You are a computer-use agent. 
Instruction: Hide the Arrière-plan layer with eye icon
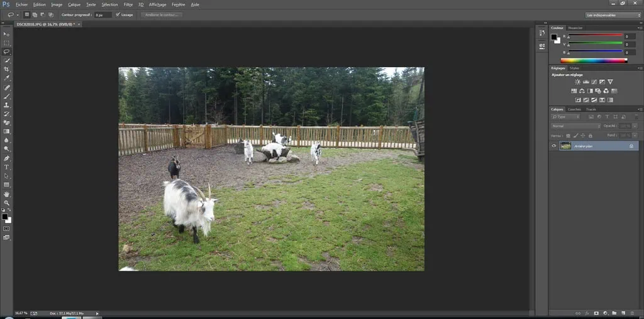tap(554, 146)
